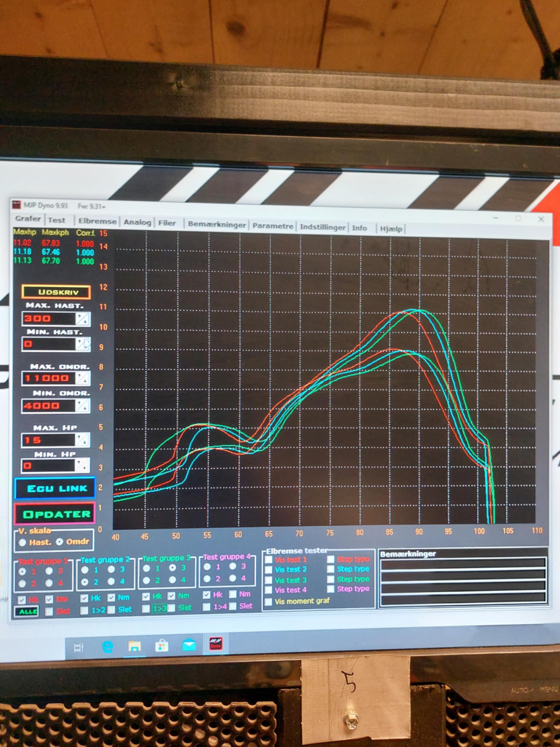Open File Explorer from the taskbar
This screenshot has height=747, width=560.
(x=135, y=647)
